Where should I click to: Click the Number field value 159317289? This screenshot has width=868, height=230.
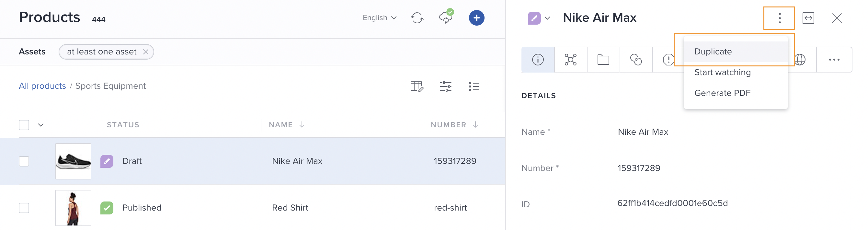pyautogui.click(x=639, y=168)
